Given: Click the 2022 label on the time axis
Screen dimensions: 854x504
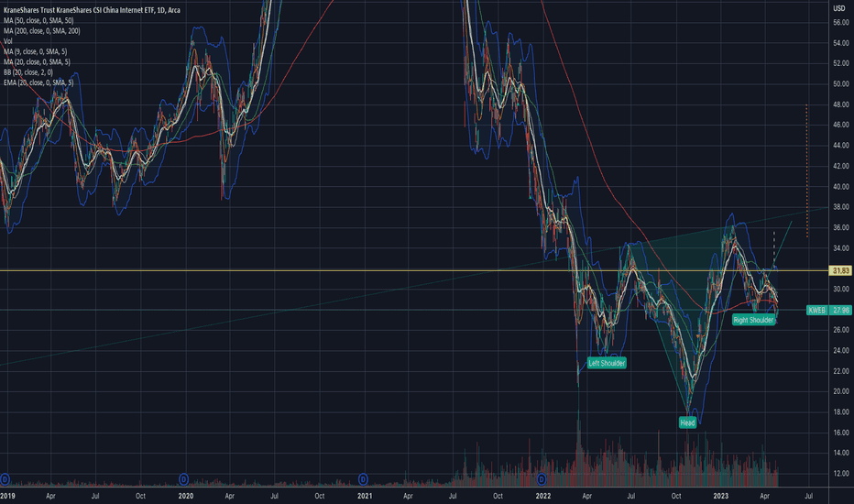Looking at the screenshot, I should click(x=543, y=496).
